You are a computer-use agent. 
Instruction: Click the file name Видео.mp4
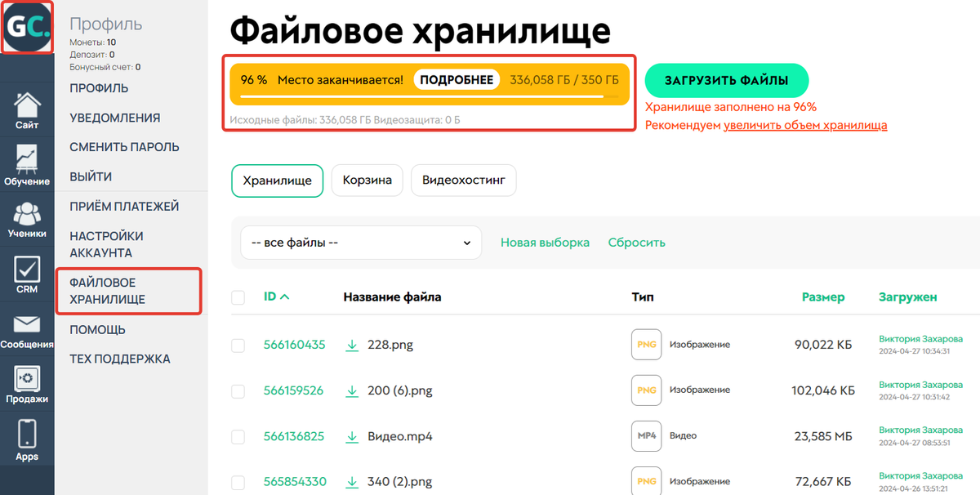400,436
